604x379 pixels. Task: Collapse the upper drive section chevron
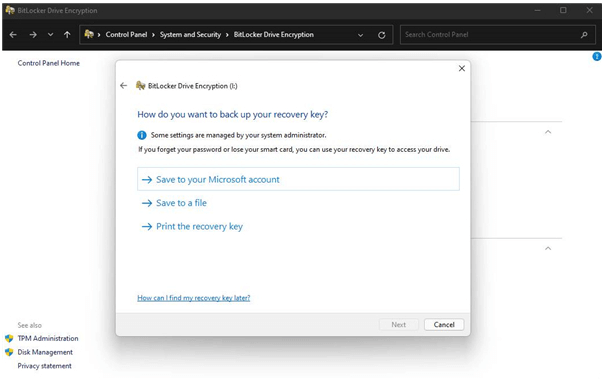(548, 132)
